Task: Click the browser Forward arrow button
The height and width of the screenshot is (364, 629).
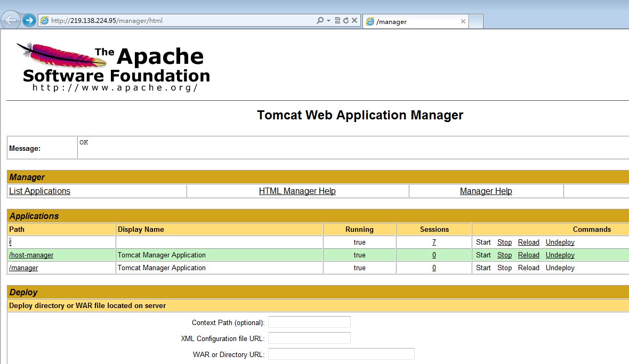Action: click(x=29, y=20)
